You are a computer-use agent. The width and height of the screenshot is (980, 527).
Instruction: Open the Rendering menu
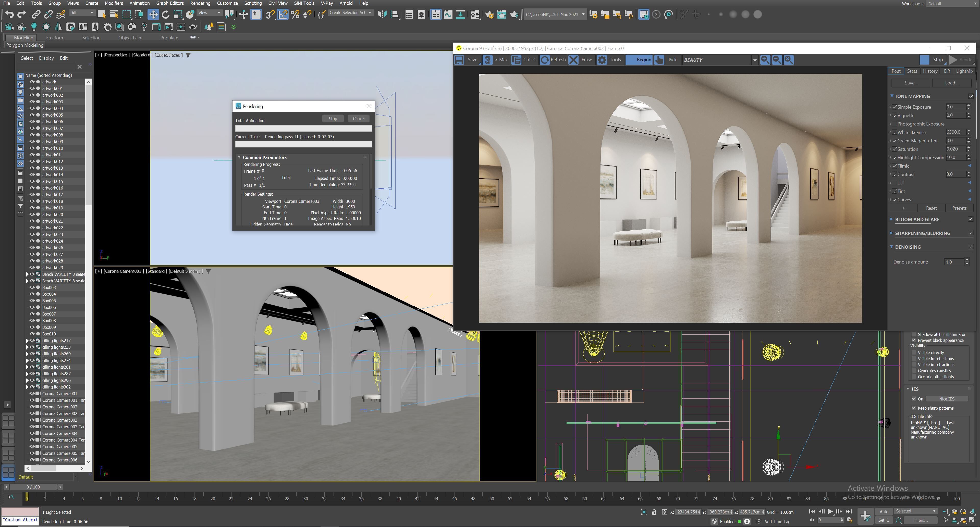(x=200, y=3)
